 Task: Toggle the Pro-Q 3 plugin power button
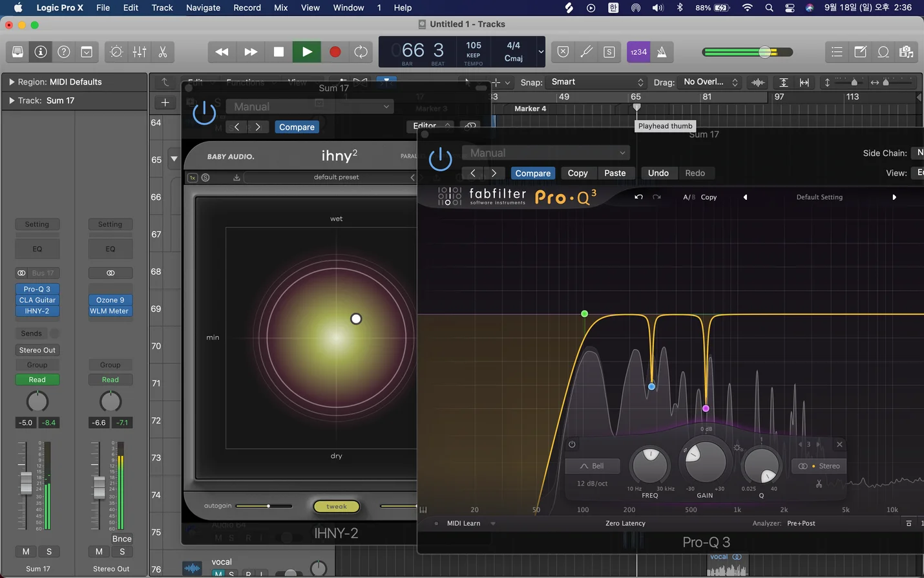tap(440, 159)
